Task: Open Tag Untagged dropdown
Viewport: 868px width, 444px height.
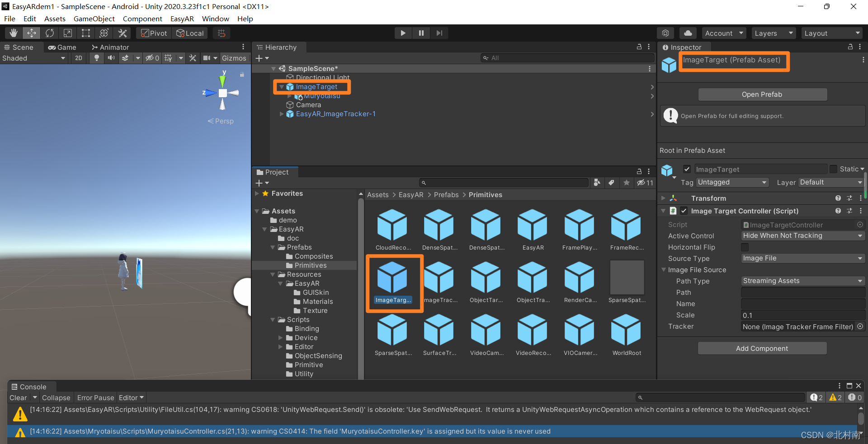Action: (x=732, y=182)
